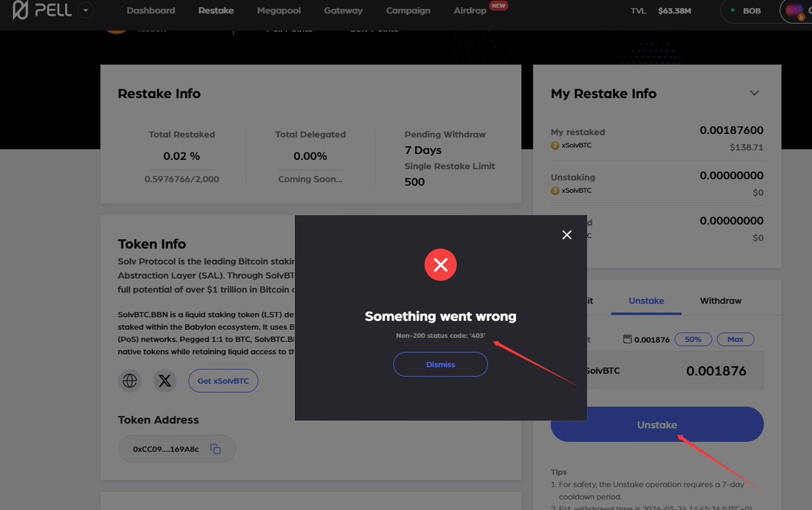Image resolution: width=812 pixels, height=510 pixels.
Task: Click the Coming Soon... text
Action: [x=311, y=179]
